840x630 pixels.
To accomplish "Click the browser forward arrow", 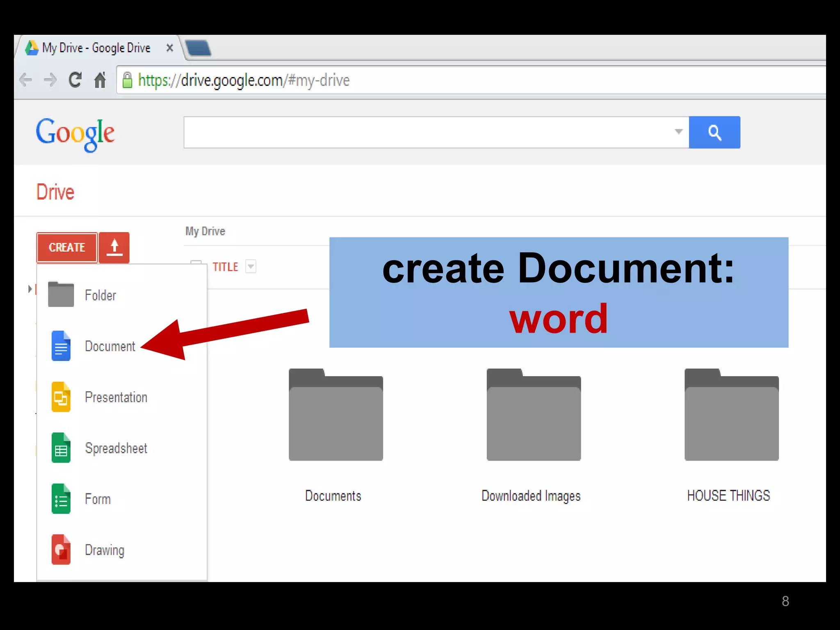I will point(50,80).
